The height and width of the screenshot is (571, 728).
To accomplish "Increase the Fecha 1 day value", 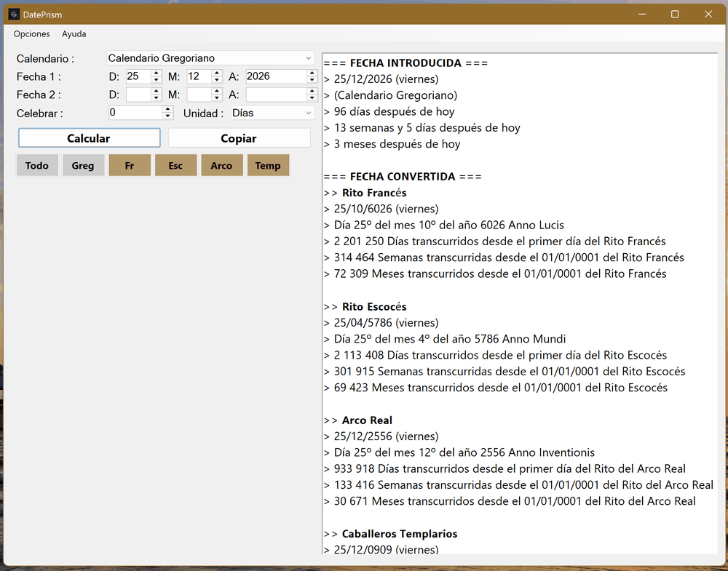I will pyautogui.click(x=157, y=73).
